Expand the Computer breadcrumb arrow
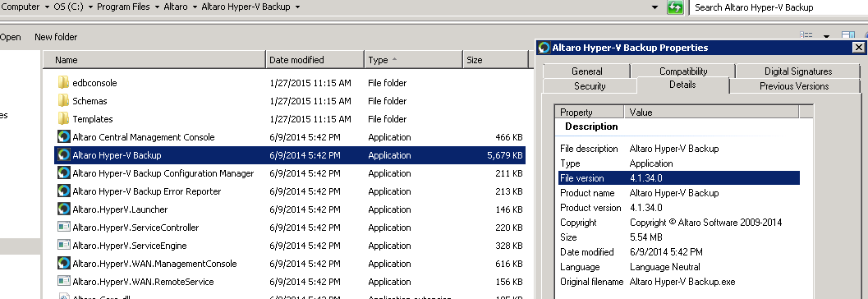The height and width of the screenshot is (299, 868). [46, 7]
